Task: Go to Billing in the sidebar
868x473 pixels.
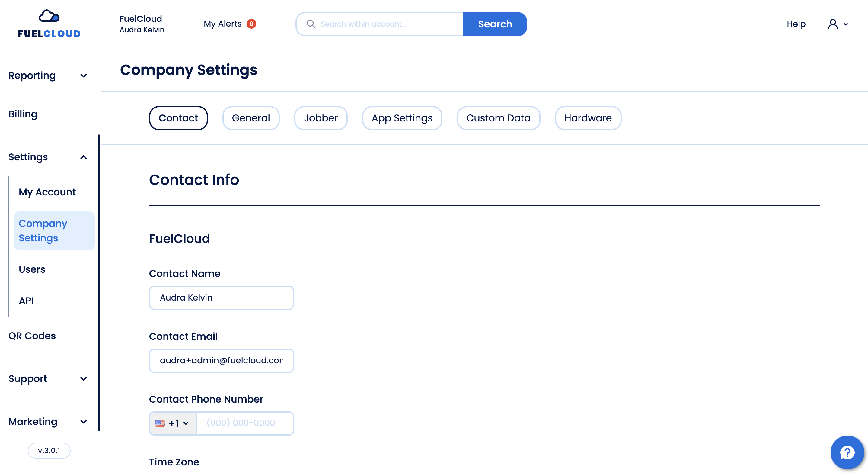Action: 23,114
